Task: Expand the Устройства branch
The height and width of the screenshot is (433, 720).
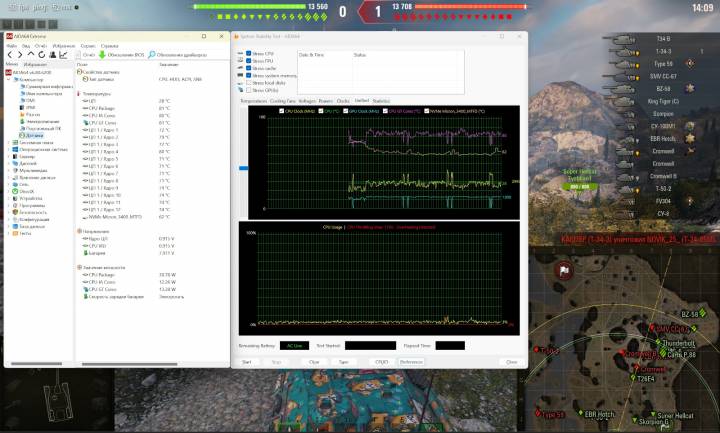Action: (8, 198)
